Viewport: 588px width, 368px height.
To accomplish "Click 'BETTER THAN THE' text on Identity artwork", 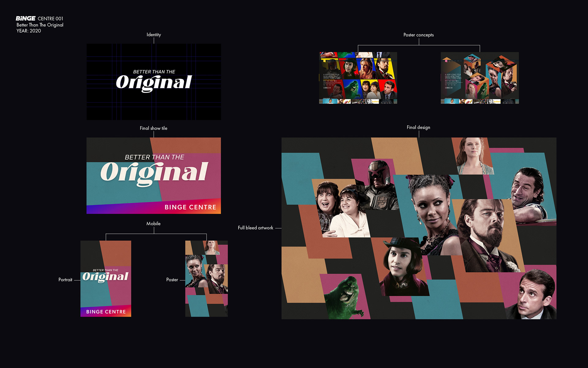I will pyautogui.click(x=154, y=72).
